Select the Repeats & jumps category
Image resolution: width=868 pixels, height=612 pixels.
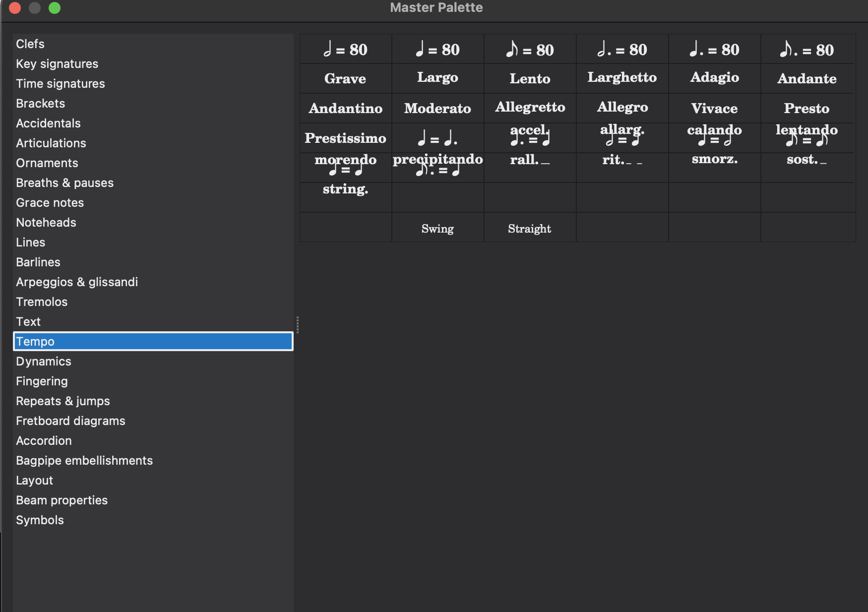(x=63, y=401)
